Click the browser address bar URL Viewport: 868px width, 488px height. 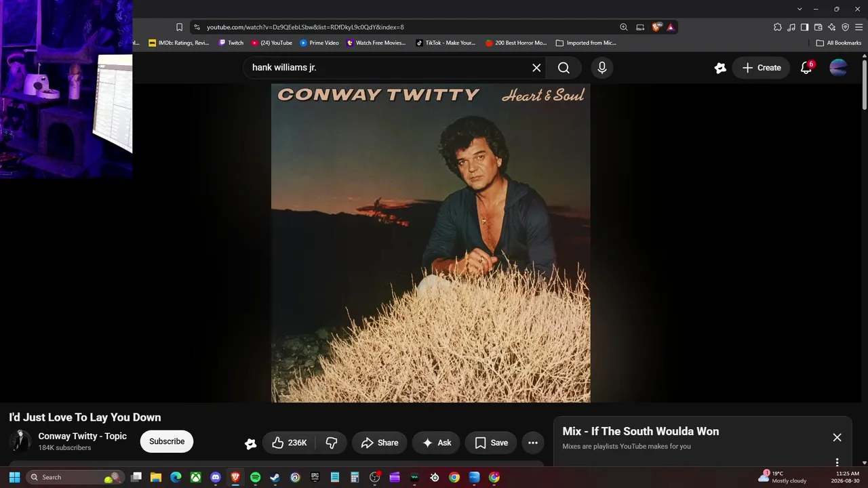click(305, 27)
